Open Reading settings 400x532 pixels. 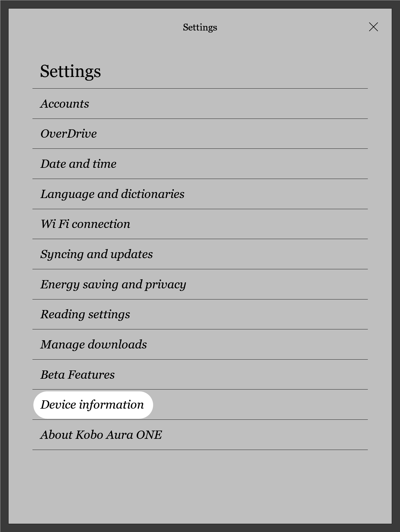pos(85,314)
